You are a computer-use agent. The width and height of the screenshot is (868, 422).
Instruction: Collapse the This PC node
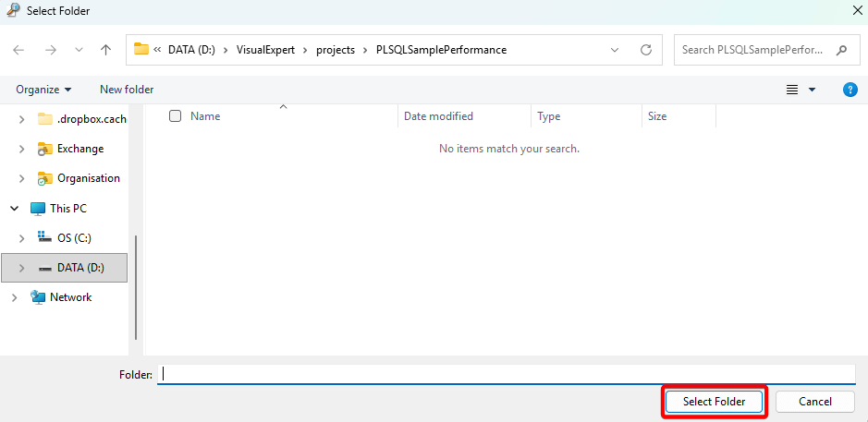point(14,209)
